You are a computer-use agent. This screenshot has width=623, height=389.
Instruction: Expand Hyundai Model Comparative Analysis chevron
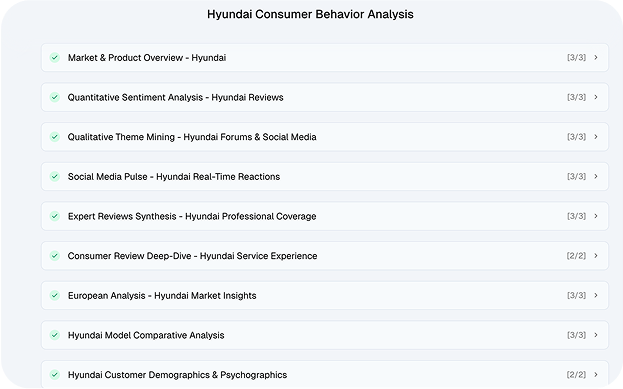click(596, 335)
